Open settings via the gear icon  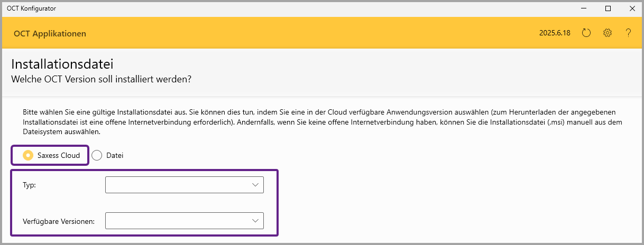(x=607, y=33)
